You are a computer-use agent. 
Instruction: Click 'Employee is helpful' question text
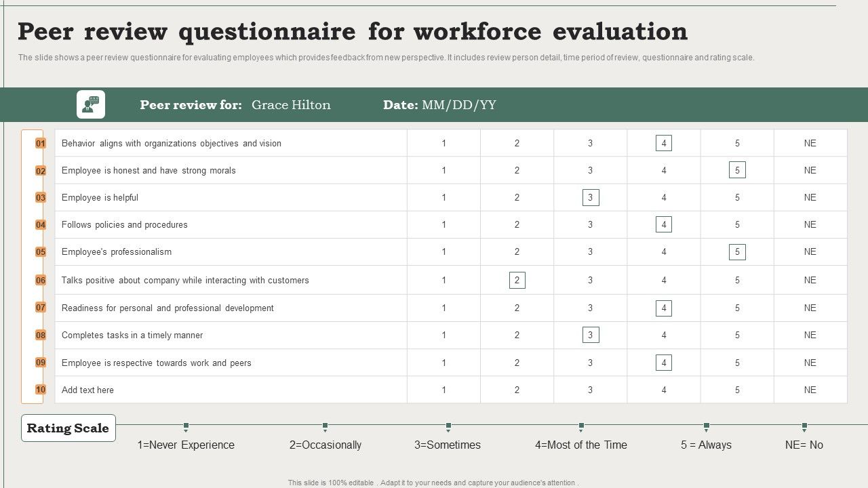(100, 197)
